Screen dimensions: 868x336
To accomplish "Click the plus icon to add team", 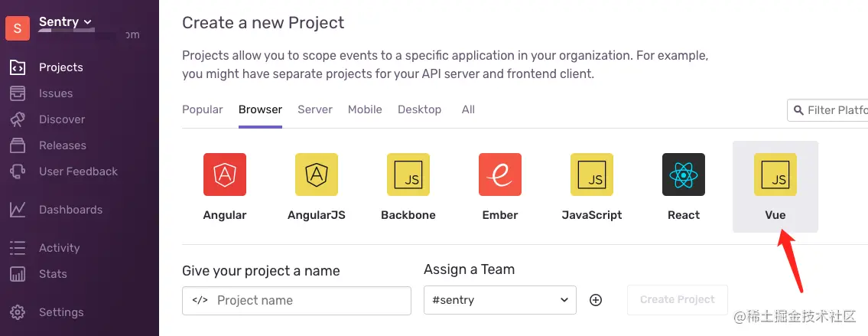I will pyautogui.click(x=596, y=300).
